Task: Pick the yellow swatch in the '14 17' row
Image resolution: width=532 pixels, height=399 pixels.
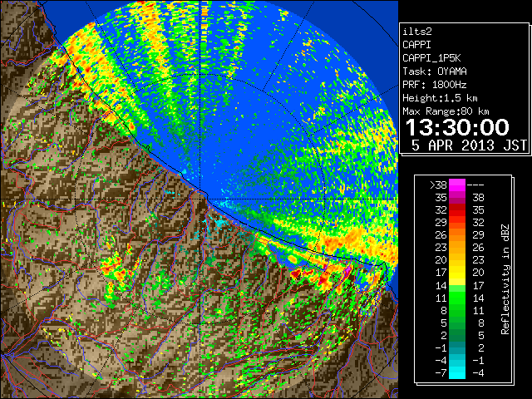Action: (x=457, y=285)
